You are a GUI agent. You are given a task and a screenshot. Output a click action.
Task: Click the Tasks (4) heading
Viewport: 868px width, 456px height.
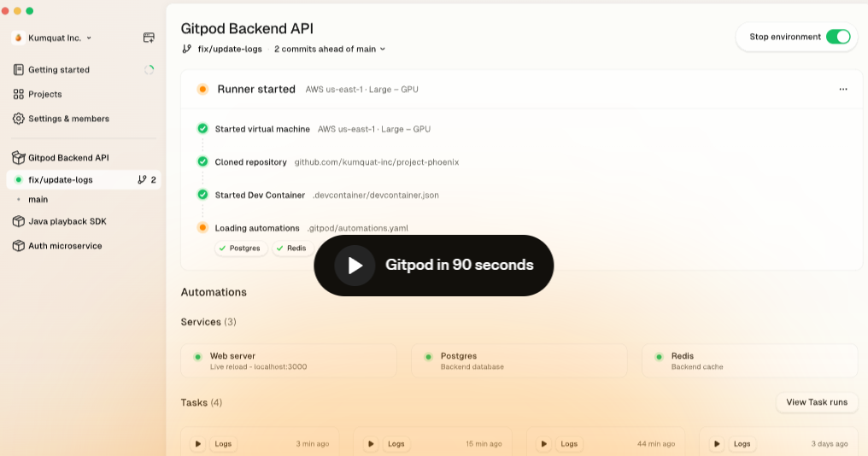(x=201, y=403)
